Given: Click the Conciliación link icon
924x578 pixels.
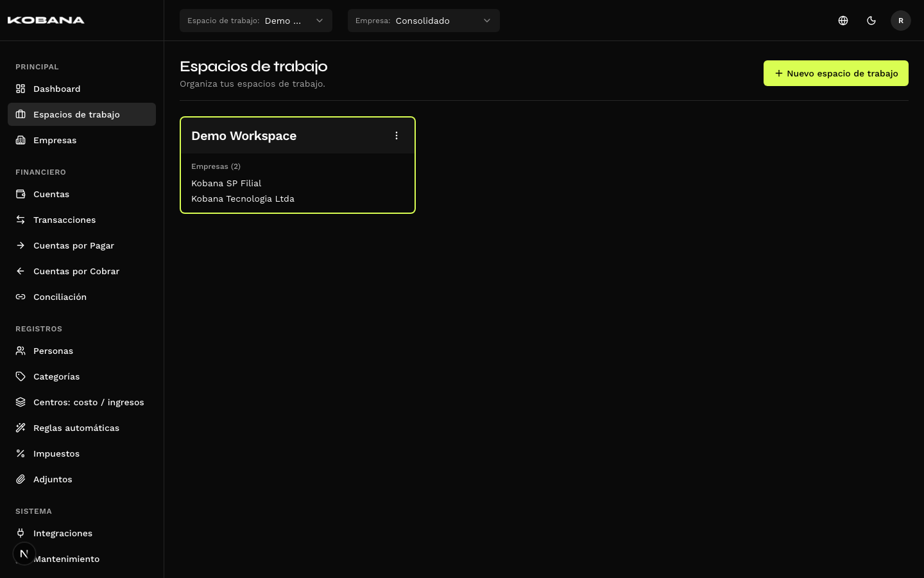Looking at the screenshot, I should click(21, 297).
